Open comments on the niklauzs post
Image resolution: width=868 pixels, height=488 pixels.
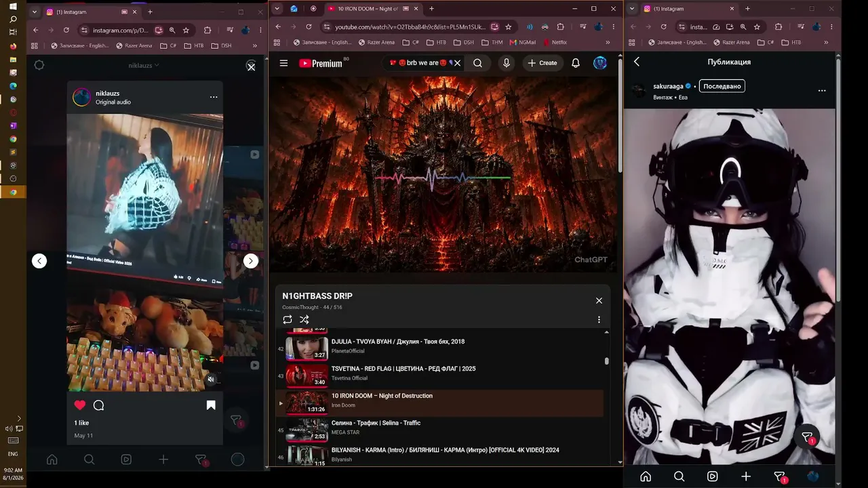98,405
